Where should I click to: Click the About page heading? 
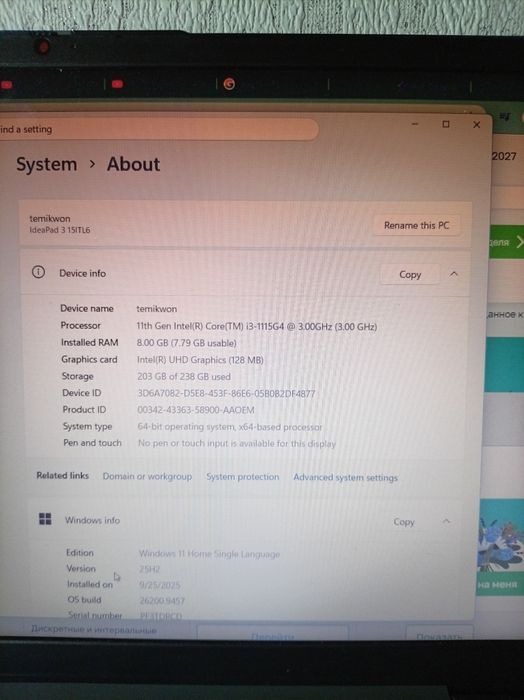click(133, 164)
